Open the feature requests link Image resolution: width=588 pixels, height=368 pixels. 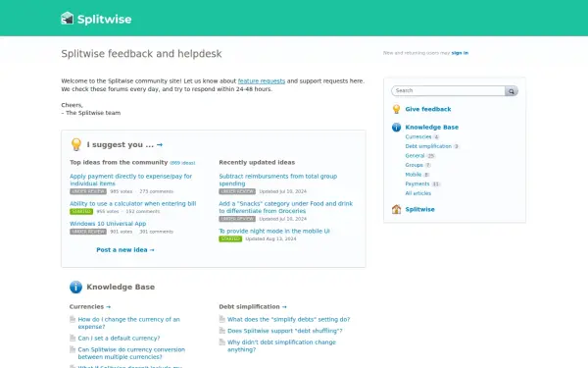click(262, 81)
